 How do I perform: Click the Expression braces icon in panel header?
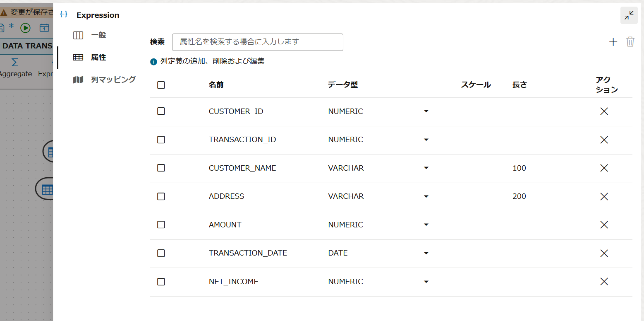(64, 14)
